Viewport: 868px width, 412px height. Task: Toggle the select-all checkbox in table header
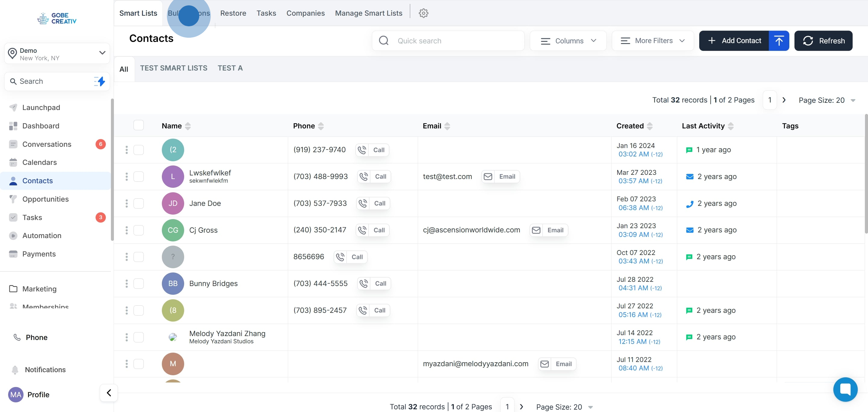coord(139,125)
